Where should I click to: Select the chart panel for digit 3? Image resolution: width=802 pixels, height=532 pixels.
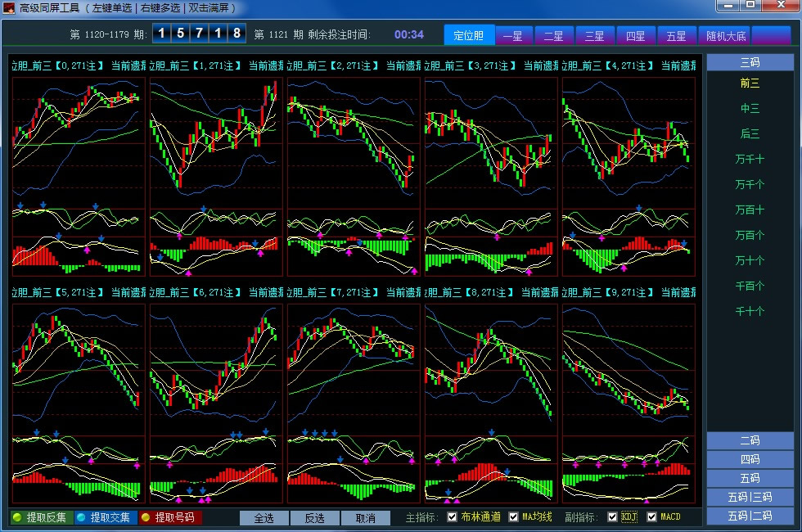(x=491, y=176)
